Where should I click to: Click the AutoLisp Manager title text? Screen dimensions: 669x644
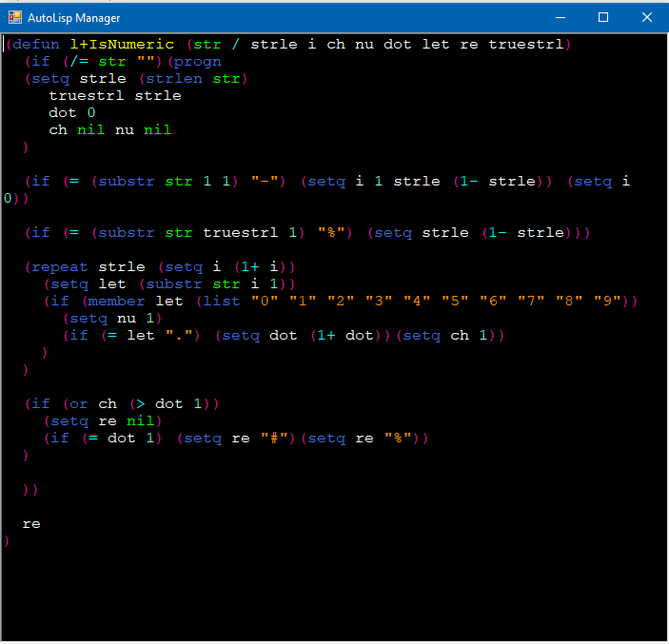click(x=74, y=18)
